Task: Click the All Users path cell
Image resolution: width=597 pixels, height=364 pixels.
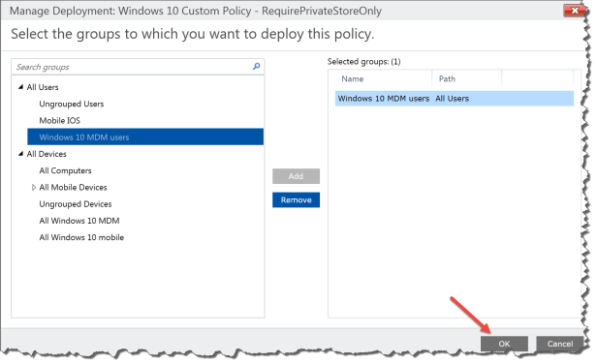Action: click(452, 99)
